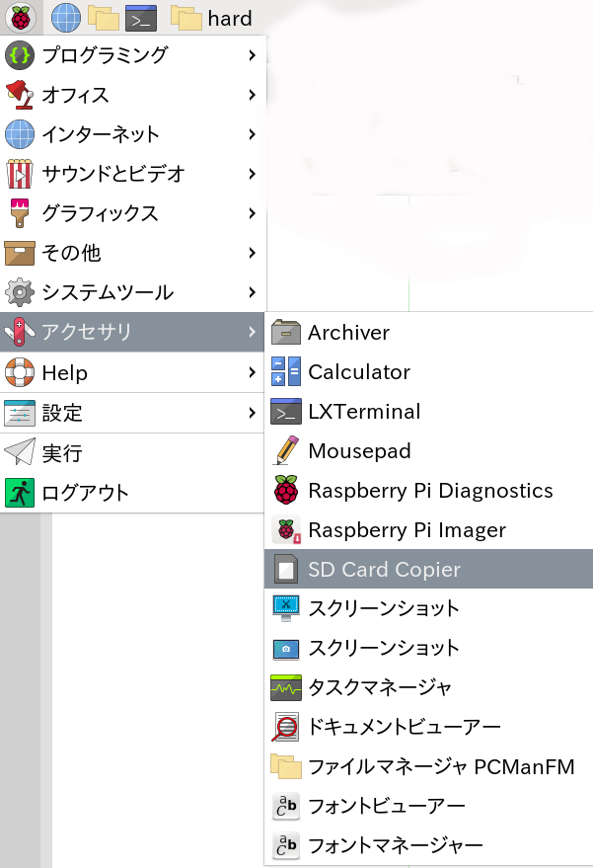Switch to the 'hard' folder taskbar window
Viewport: 593px width, 868px height.
click(x=211, y=18)
